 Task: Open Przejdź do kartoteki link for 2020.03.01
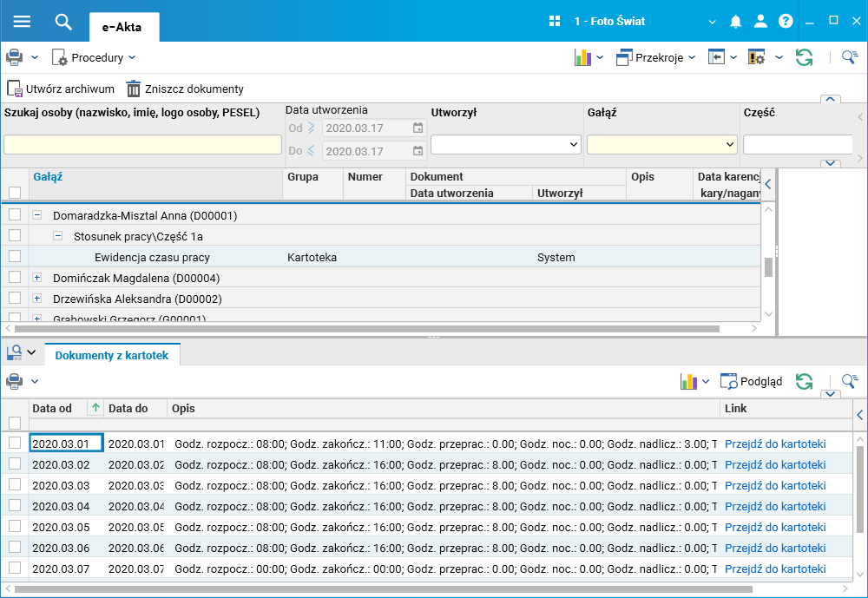click(775, 444)
